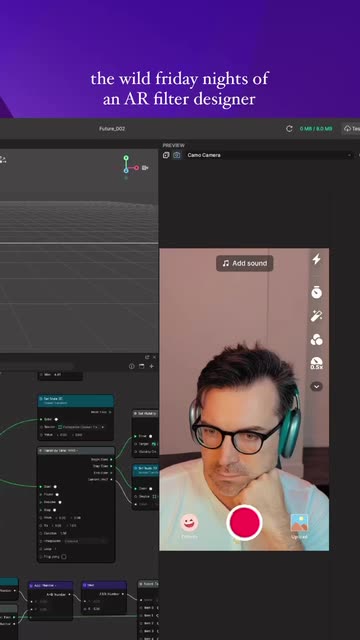360x640 pixels.
Task: Open the Upload gallery thumbnail
Action: coord(299,522)
